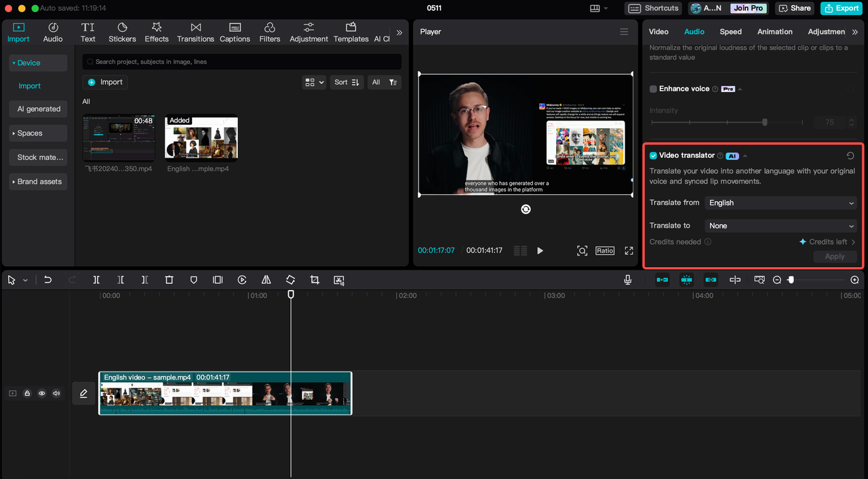
Task: Add a marker with shield icon
Action: click(193, 280)
